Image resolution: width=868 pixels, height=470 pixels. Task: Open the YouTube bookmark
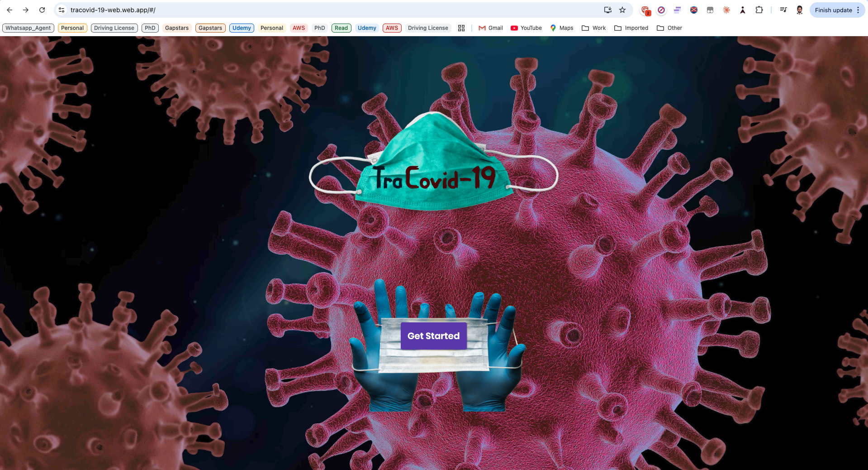click(x=526, y=28)
